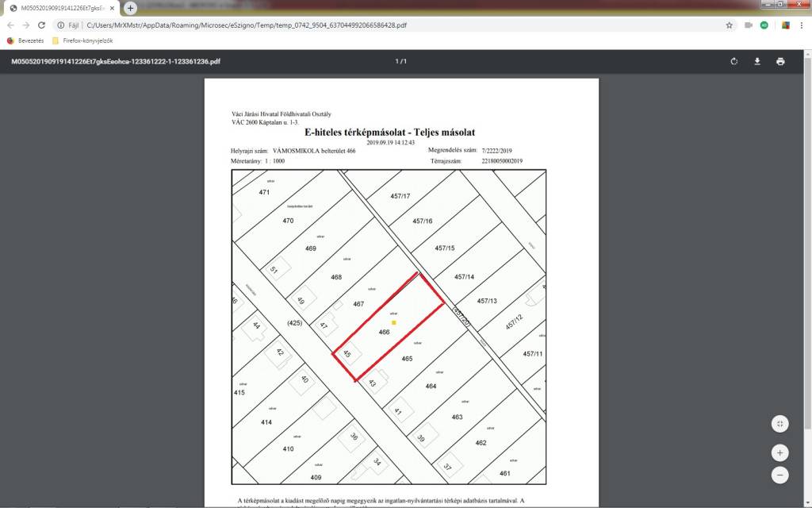
Task: Click the street parcel label (425)
Action: tap(295, 323)
